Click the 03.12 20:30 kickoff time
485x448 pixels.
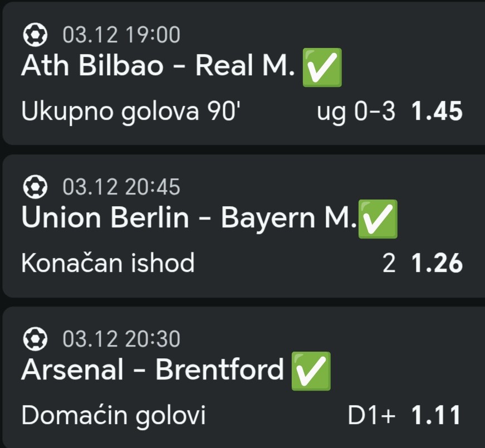[x=121, y=339]
